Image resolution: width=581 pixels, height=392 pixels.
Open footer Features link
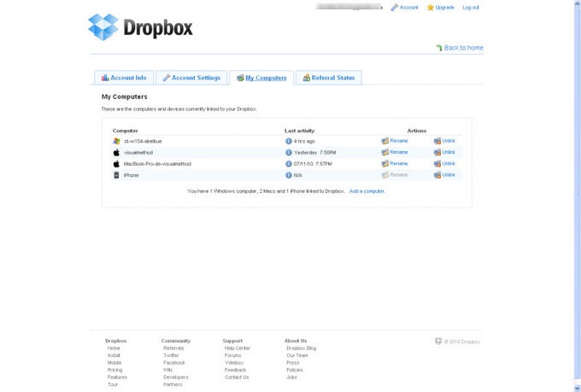[x=117, y=377]
